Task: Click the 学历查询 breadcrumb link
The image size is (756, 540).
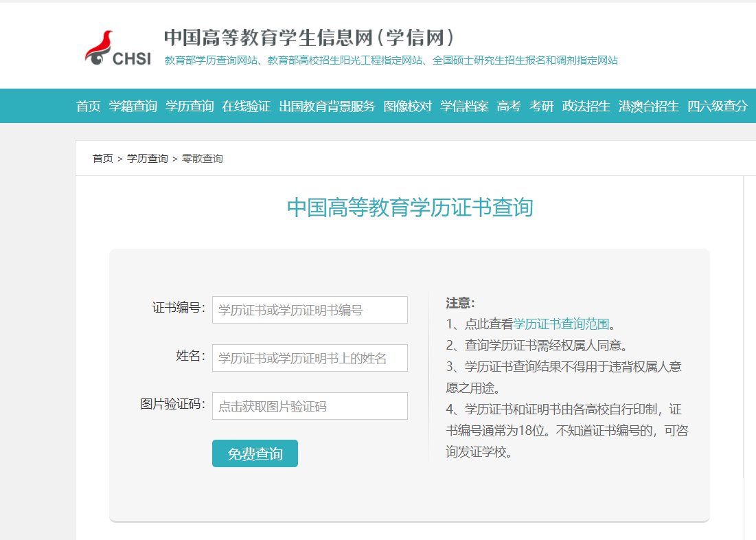Action: tap(147, 158)
